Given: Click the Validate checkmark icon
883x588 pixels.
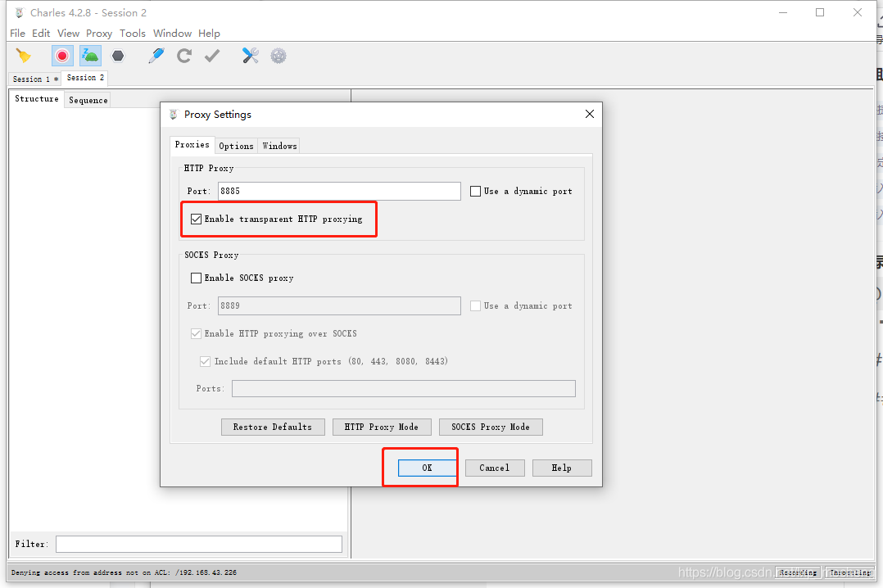Looking at the screenshot, I should [x=212, y=56].
